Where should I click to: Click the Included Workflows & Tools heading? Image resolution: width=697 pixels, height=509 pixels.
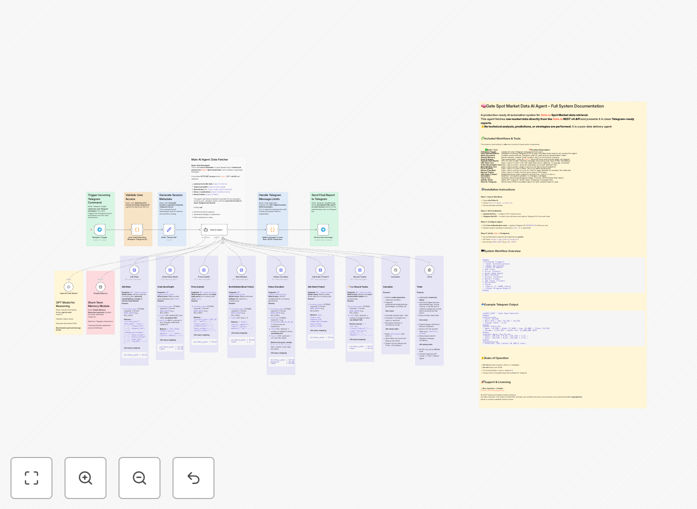tap(502, 139)
